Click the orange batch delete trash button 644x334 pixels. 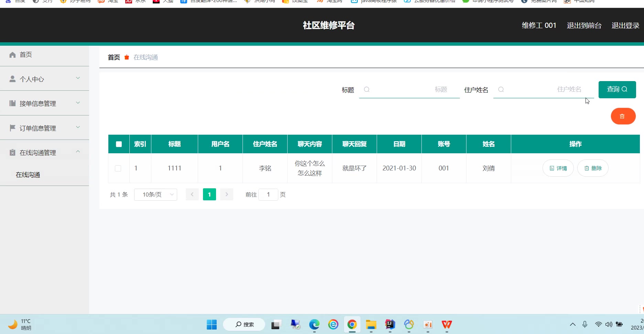point(623,116)
